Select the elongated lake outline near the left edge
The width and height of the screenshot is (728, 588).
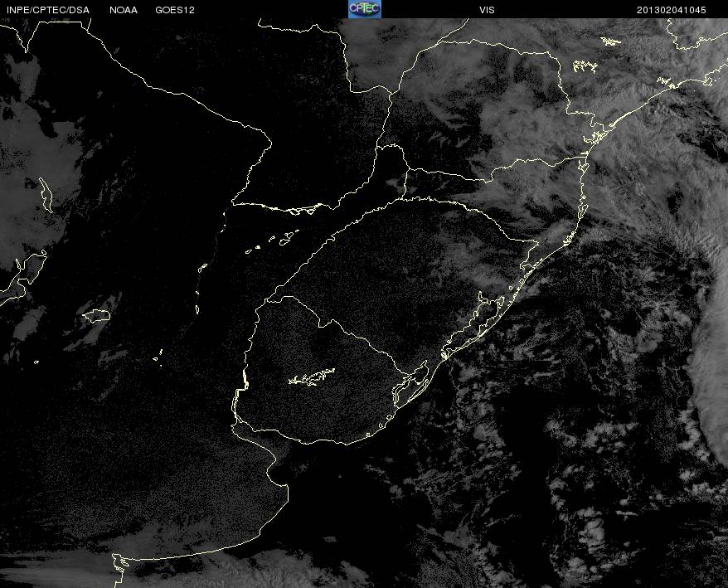(x=46, y=195)
